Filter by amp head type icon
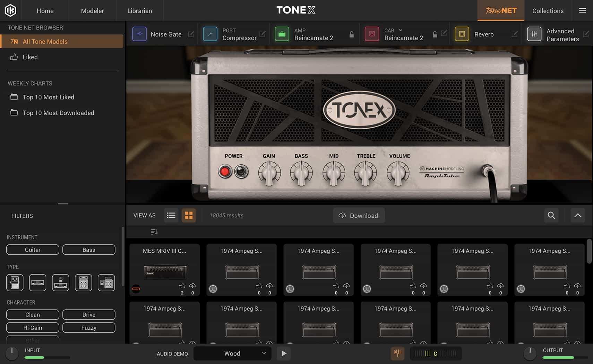593x364 pixels. pyautogui.click(x=38, y=283)
